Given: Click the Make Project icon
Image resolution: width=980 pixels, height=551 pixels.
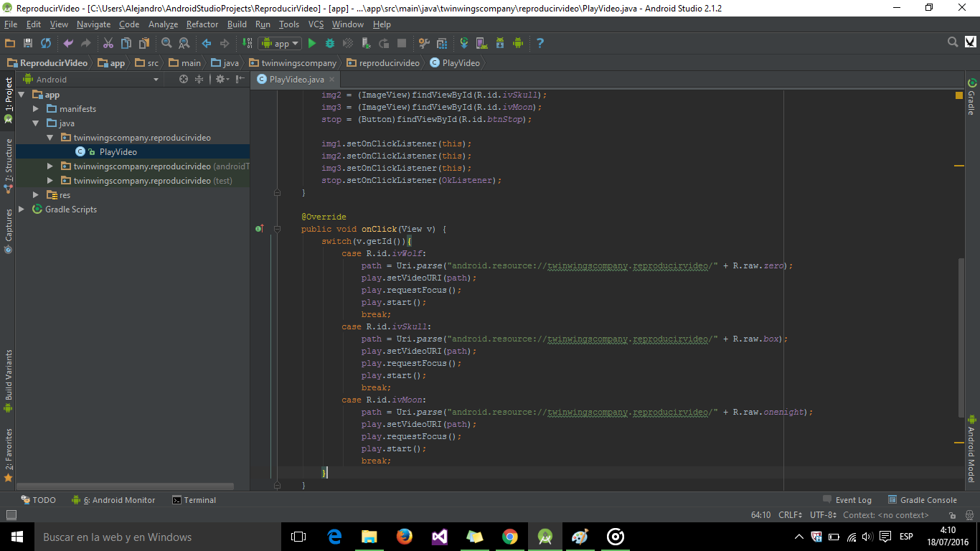Looking at the screenshot, I should tap(248, 43).
